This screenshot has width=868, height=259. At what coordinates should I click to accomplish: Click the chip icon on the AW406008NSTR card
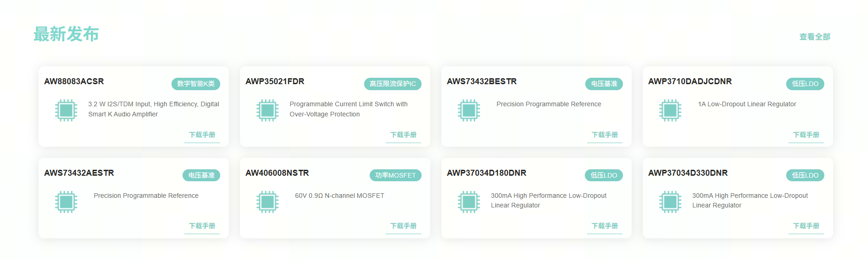pos(268,202)
